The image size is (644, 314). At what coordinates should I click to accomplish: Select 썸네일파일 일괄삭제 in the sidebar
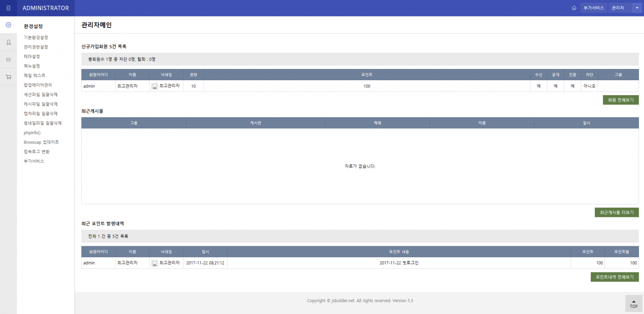pos(43,123)
